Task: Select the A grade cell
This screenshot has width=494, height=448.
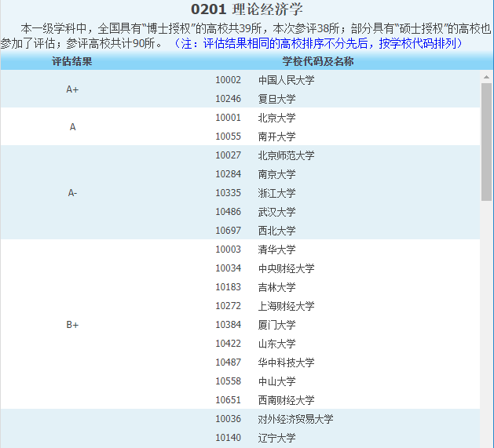Action: click(72, 127)
